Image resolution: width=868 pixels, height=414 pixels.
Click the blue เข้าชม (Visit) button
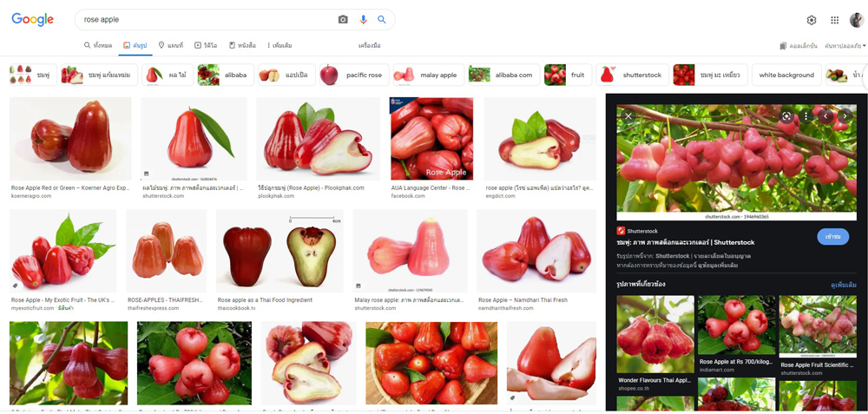(x=832, y=236)
